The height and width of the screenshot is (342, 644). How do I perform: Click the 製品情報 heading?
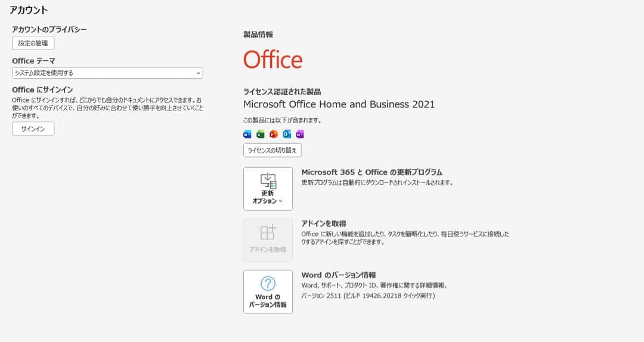[x=258, y=35]
